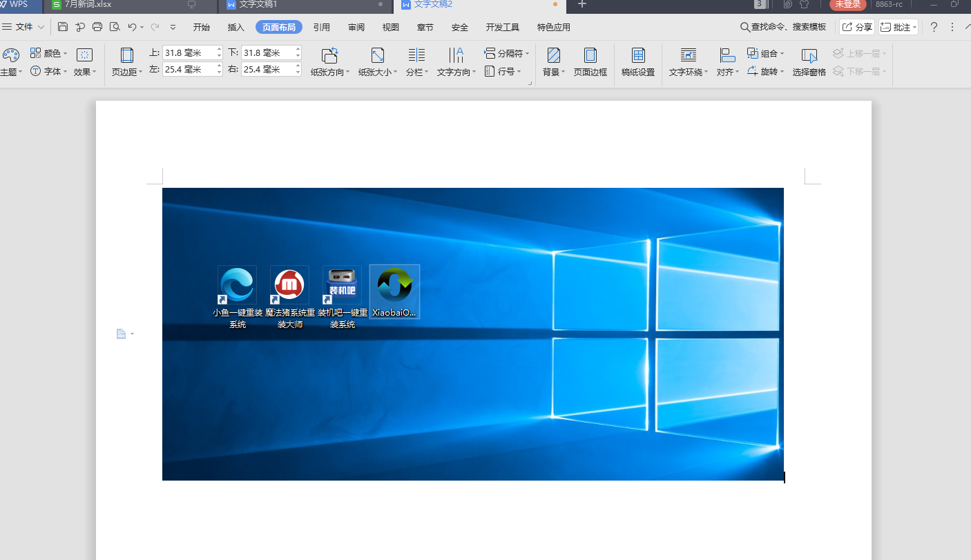
Task: Click the 左 left margin input field
Action: (188, 69)
